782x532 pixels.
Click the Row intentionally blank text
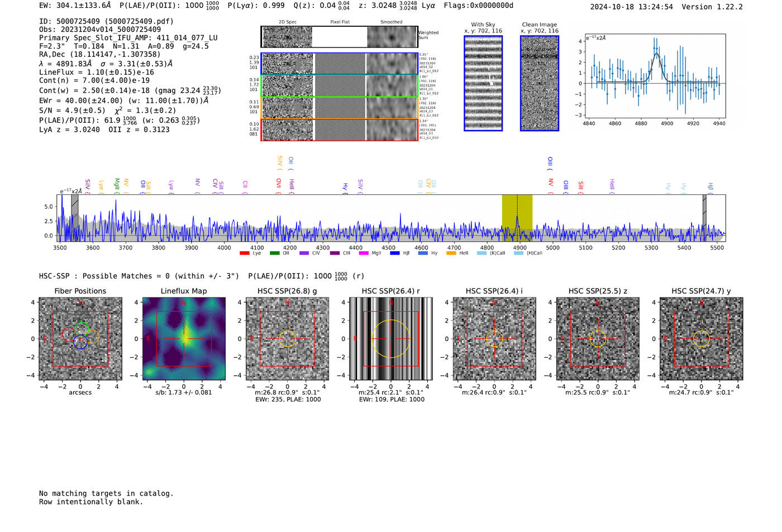coord(91,502)
